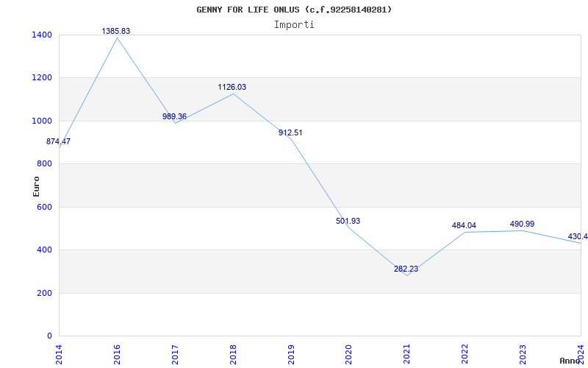
Task: Click the 2023 x-axis tick label
Action: click(523, 354)
